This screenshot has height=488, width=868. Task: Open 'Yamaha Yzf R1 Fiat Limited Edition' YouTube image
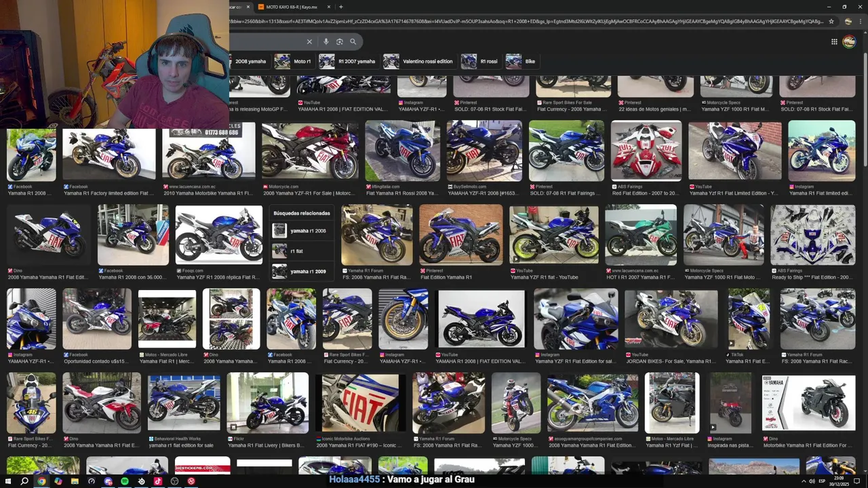pyautogui.click(x=735, y=150)
